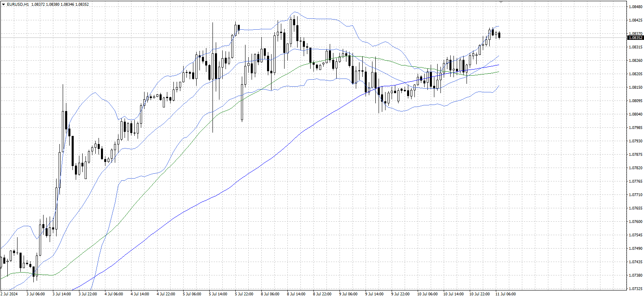The height and width of the screenshot is (297, 644).
Task: Click the 1.07710 price scale label
Action: coord(636,194)
